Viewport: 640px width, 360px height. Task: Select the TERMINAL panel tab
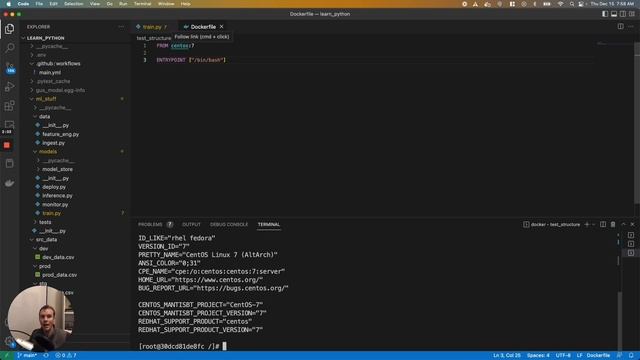click(269, 224)
